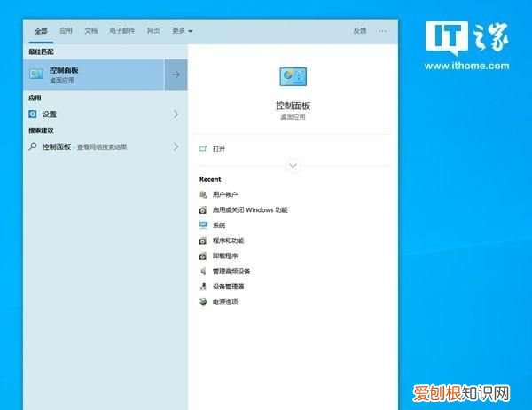Click the 设备管理器 icon
This screenshot has height=410, width=532.
tap(203, 287)
